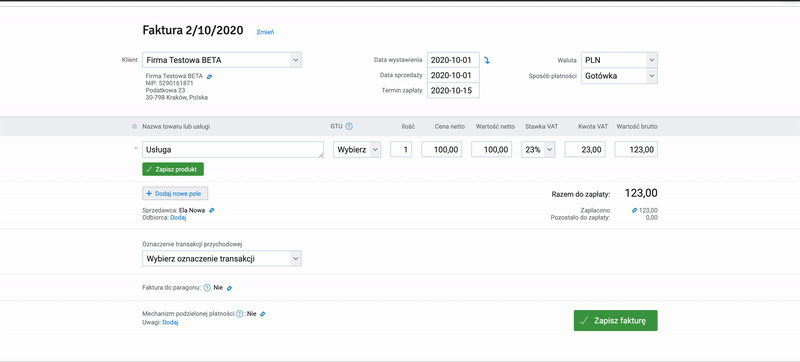Click the Zmień link next to invoice title
This screenshot has width=800, height=362.
tap(265, 32)
